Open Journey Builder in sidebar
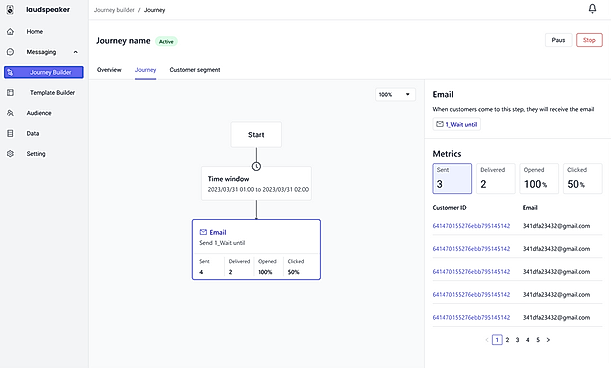 point(44,72)
